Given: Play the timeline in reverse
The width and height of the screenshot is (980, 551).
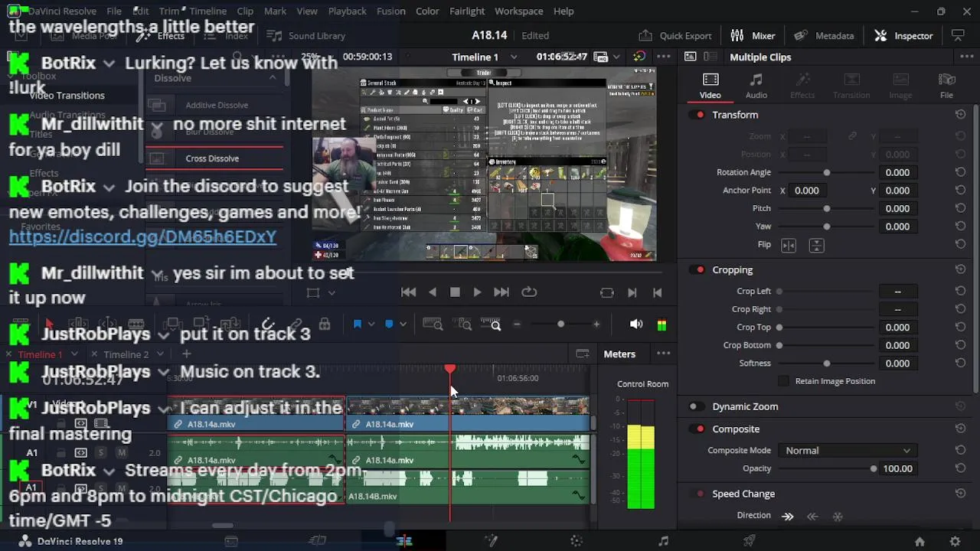Looking at the screenshot, I should pyautogui.click(x=433, y=292).
